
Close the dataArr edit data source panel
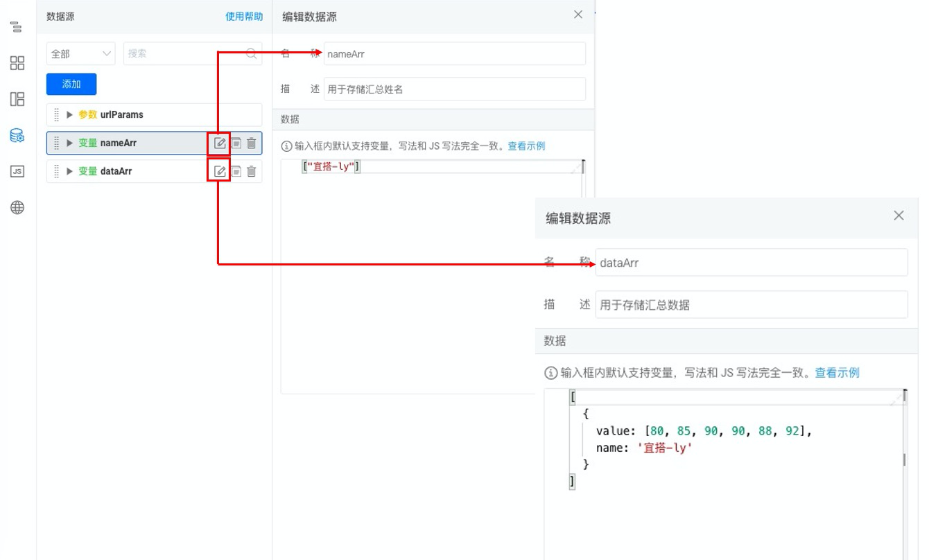[x=898, y=216]
